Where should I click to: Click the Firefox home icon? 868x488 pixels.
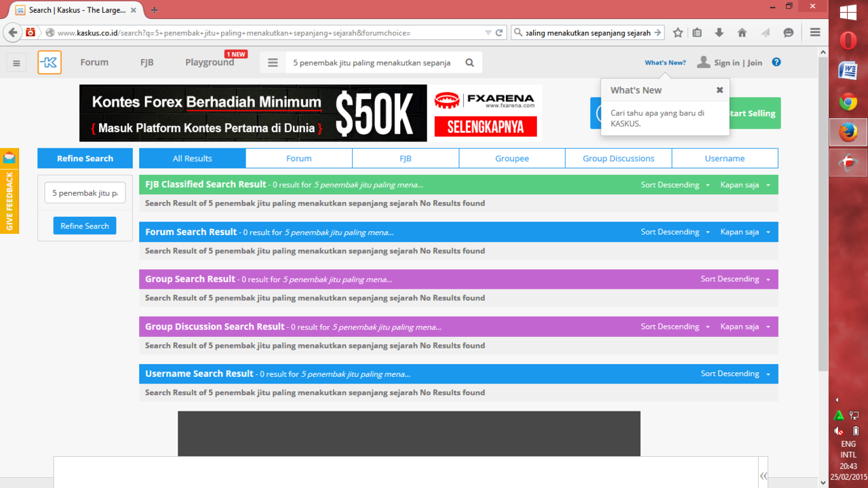point(742,33)
